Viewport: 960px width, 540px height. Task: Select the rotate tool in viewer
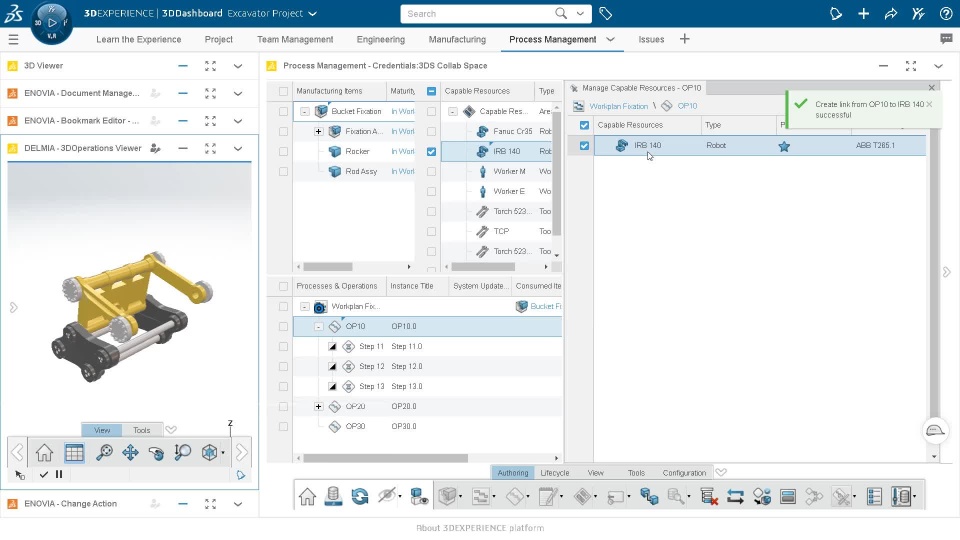coord(157,452)
